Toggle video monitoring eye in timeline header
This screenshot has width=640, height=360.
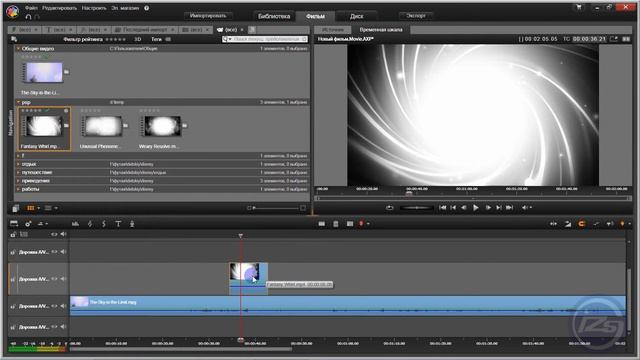point(54,234)
